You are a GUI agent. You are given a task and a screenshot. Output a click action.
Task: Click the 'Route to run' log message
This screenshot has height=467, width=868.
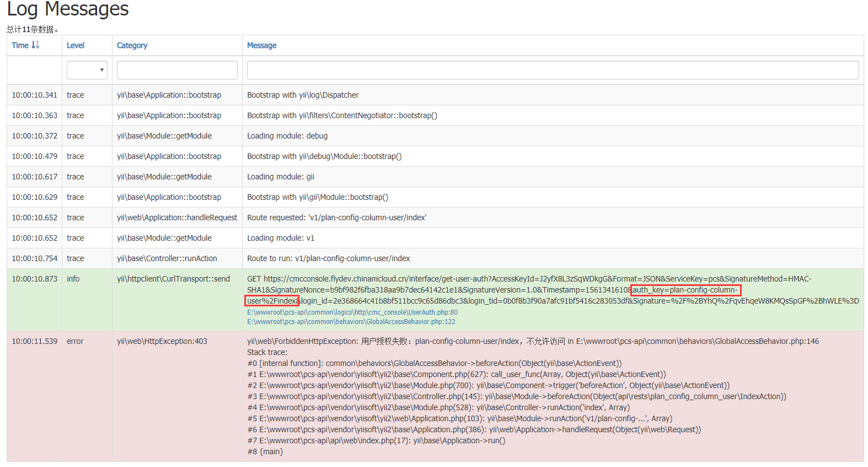(x=328, y=259)
